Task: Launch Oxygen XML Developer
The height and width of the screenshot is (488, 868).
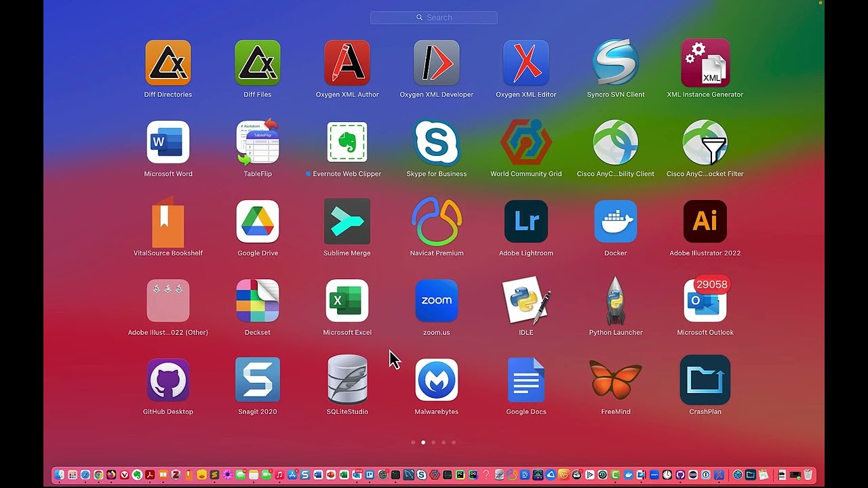Action: click(437, 63)
